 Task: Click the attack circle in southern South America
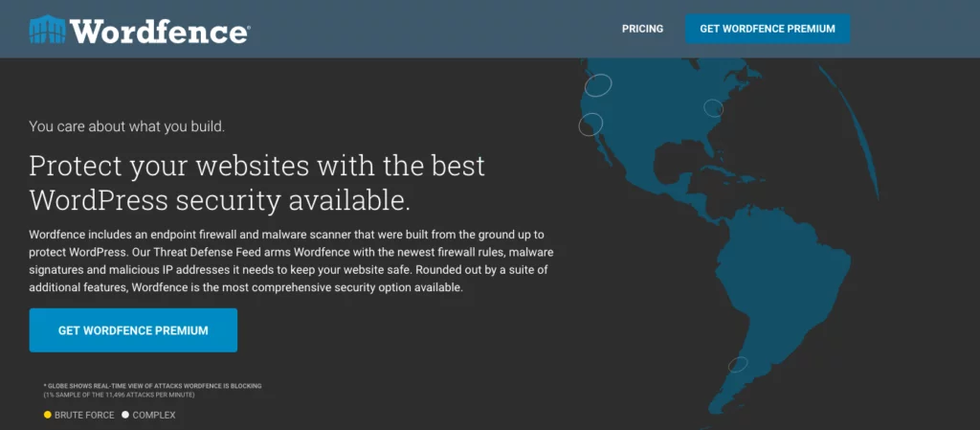pos(738,364)
